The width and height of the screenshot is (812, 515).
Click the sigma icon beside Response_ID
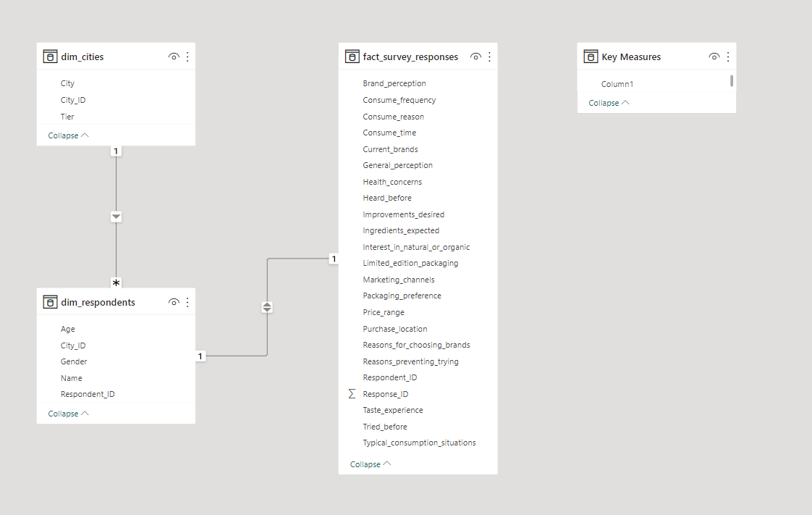[351, 393]
